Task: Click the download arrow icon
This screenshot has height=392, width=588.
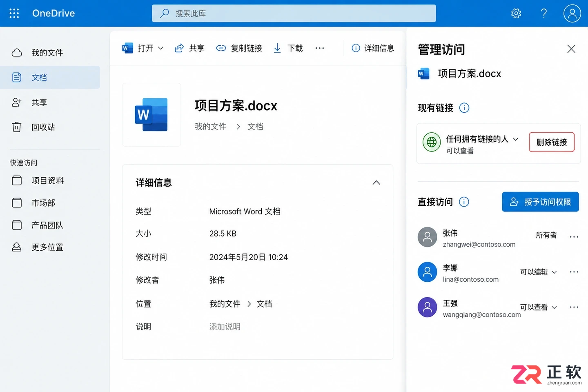Action: tap(277, 48)
